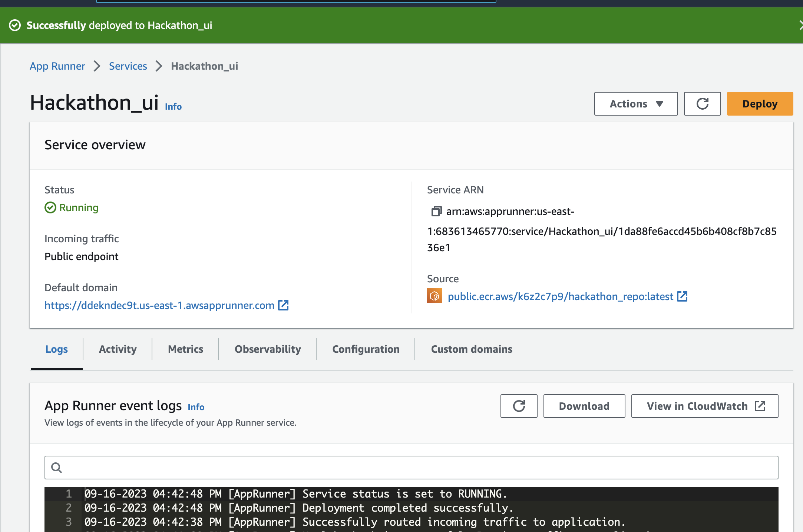This screenshot has width=803, height=532.
Task: Copy the Service ARN with copy icon
Action: (436, 212)
